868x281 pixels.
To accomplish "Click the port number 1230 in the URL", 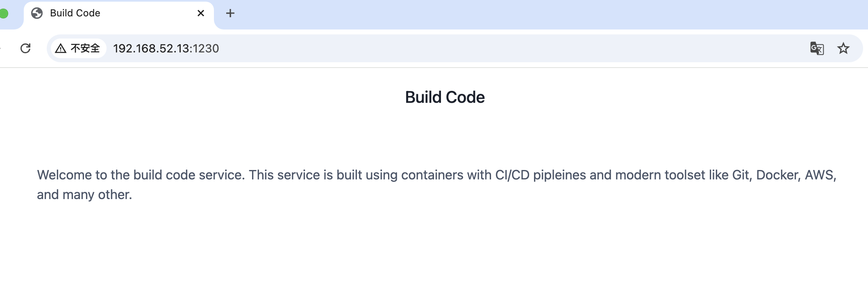I will pos(206,48).
